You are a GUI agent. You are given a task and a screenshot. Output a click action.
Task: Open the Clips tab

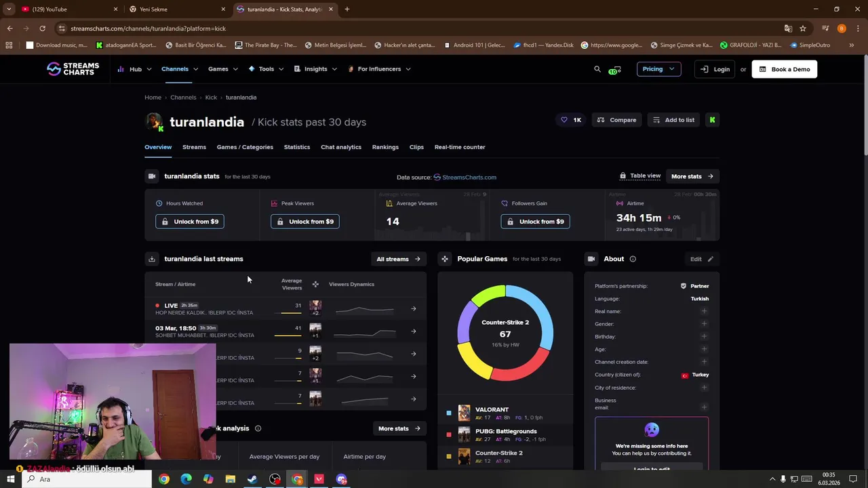click(416, 147)
